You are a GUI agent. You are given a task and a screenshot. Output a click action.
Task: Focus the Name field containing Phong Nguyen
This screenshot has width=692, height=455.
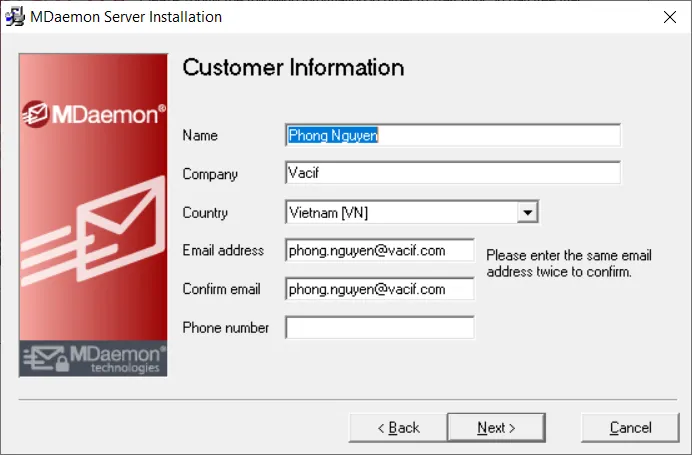coord(452,135)
